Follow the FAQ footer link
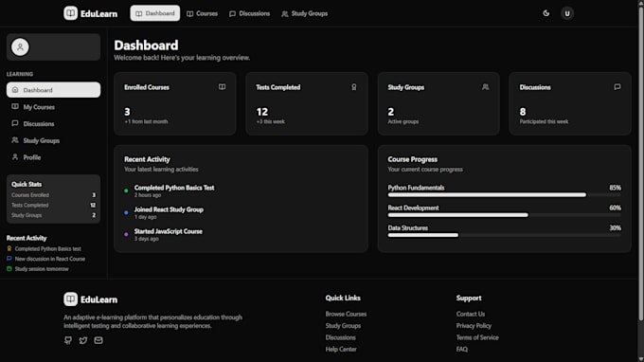 tap(461, 350)
